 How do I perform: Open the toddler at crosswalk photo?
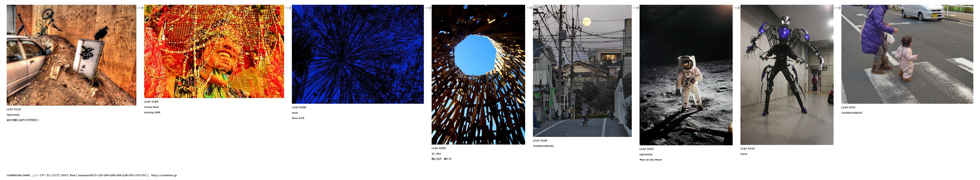(x=907, y=54)
